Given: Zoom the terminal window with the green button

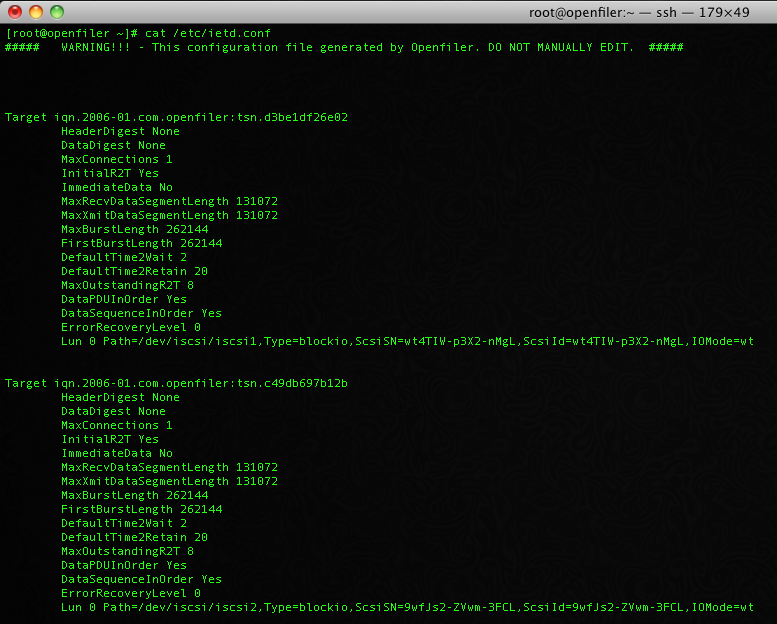Looking at the screenshot, I should (x=57, y=12).
